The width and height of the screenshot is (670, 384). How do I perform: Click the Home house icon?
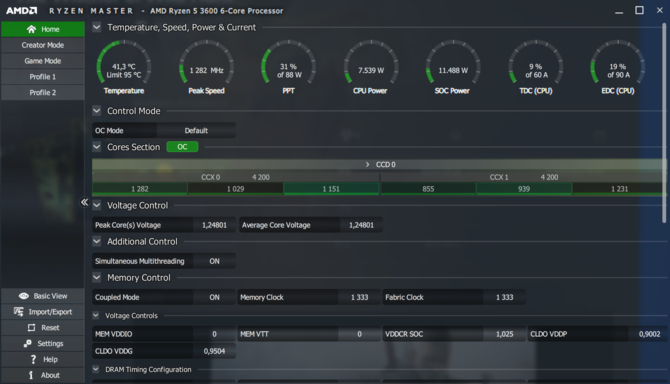point(31,29)
